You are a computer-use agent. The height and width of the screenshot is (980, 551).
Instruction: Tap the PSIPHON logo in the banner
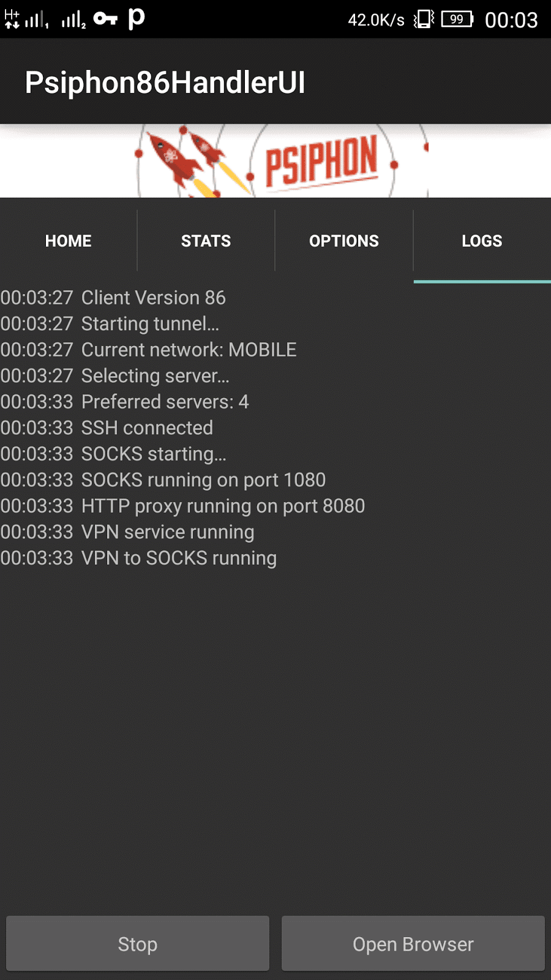click(321, 161)
